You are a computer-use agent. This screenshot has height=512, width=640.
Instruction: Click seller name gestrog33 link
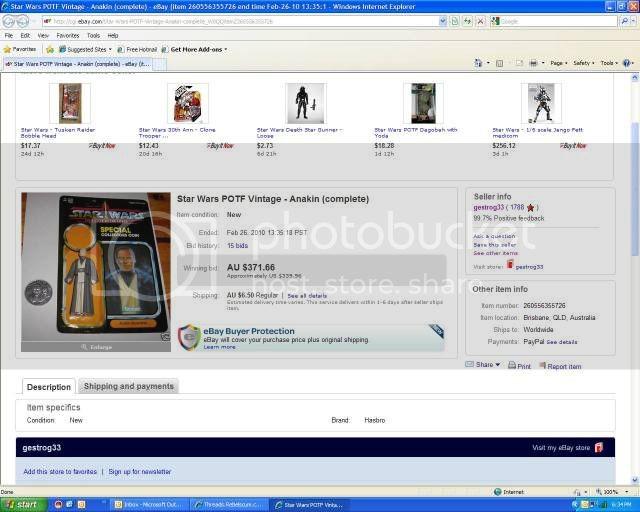(489, 207)
